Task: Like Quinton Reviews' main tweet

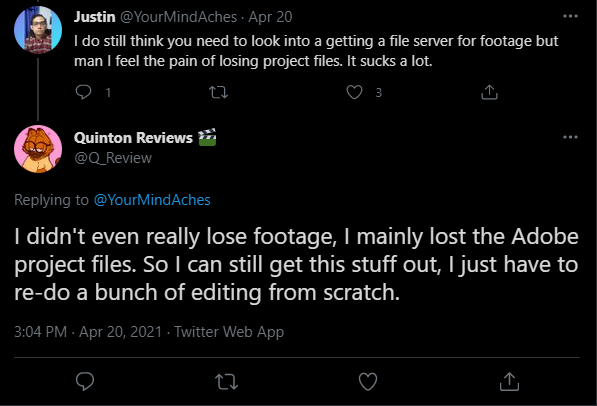Action: (x=368, y=381)
